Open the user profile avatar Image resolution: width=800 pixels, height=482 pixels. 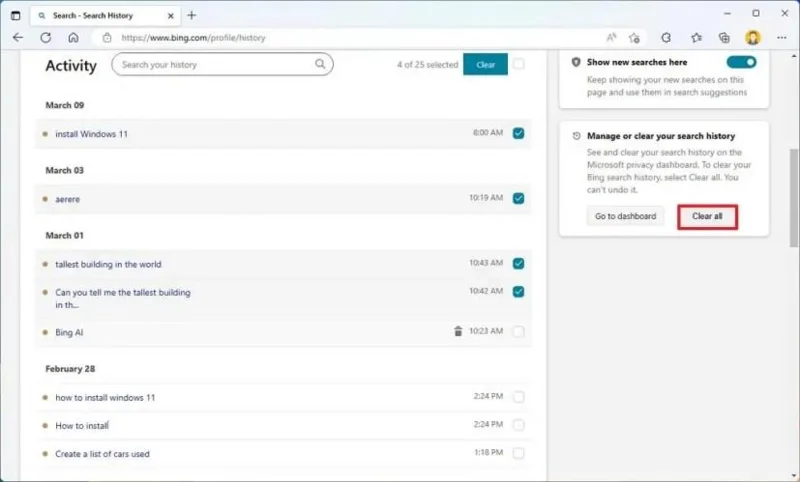tap(753, 37)
